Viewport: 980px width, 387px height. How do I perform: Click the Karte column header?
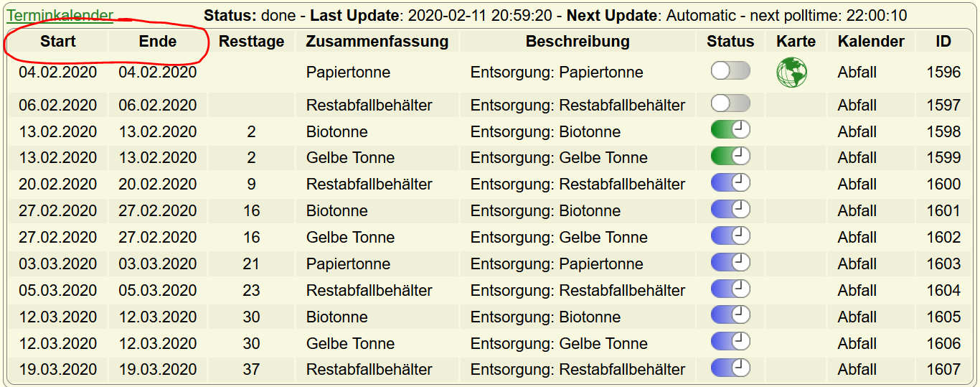click(796, 42)
